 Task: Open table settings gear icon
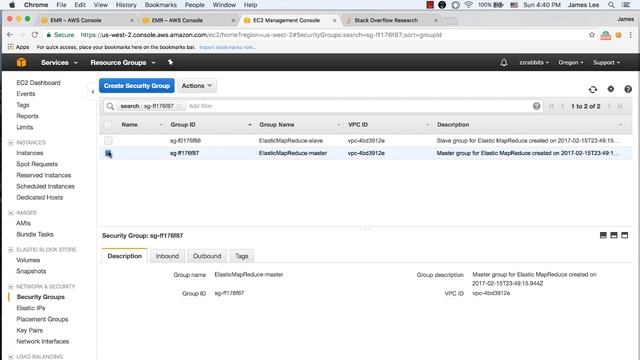(x=611, y=89)
